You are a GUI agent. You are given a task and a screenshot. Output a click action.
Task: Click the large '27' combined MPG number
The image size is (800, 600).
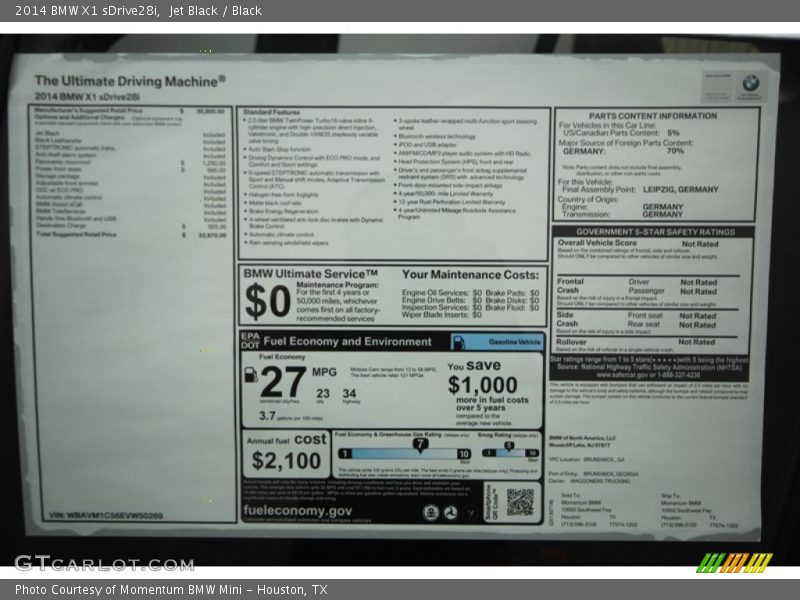coord(283,382)
